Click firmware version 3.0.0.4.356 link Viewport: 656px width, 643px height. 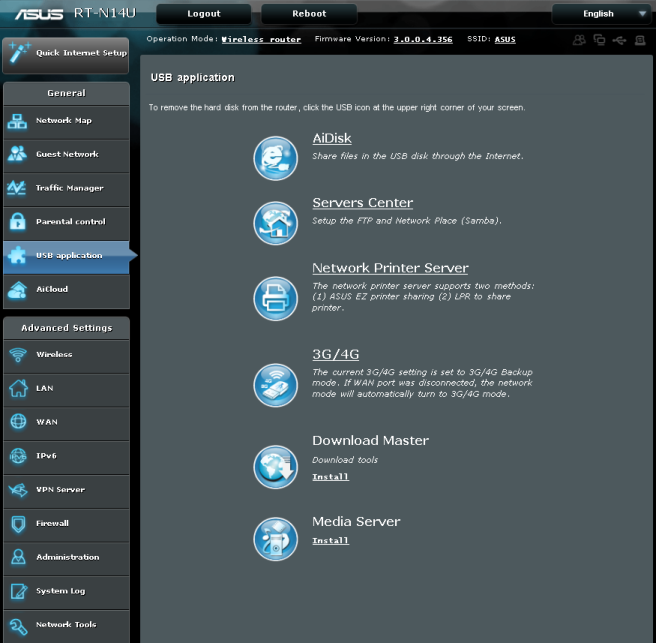(423, 39)
